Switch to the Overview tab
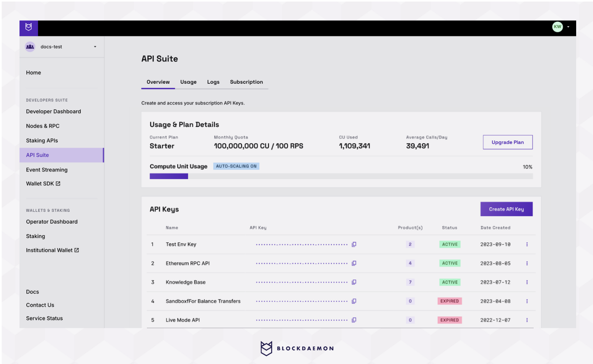Image resolution: width=593 pixels, height=364 pixels. click(x=158, y=82)
